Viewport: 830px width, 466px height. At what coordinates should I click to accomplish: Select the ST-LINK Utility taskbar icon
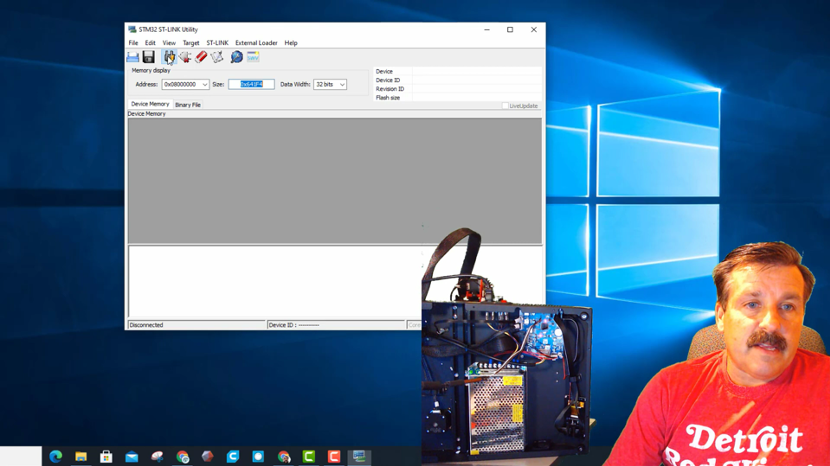pyautogui.click(x=359, y=456)
